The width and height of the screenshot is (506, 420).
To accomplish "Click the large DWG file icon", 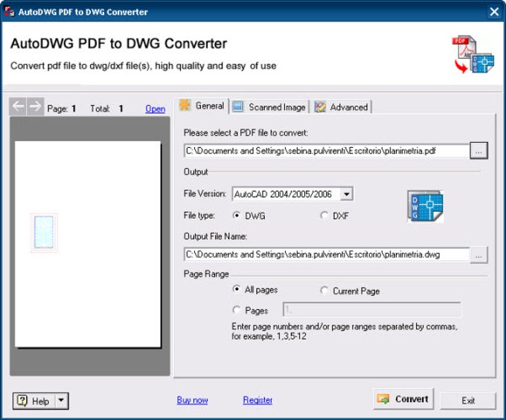I will (426, 206).
